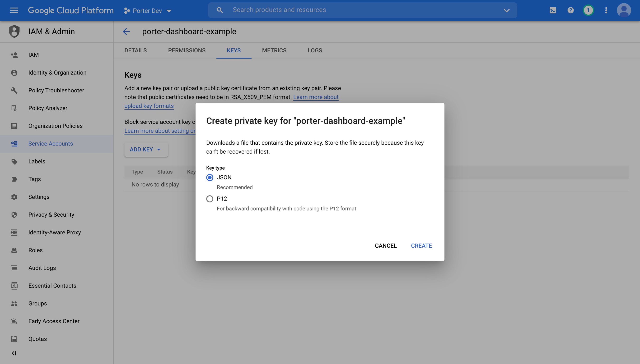This screenshot has height=364, width=640.
Task: Expand the search bar dropdown chevron
Action: point(506,10)
